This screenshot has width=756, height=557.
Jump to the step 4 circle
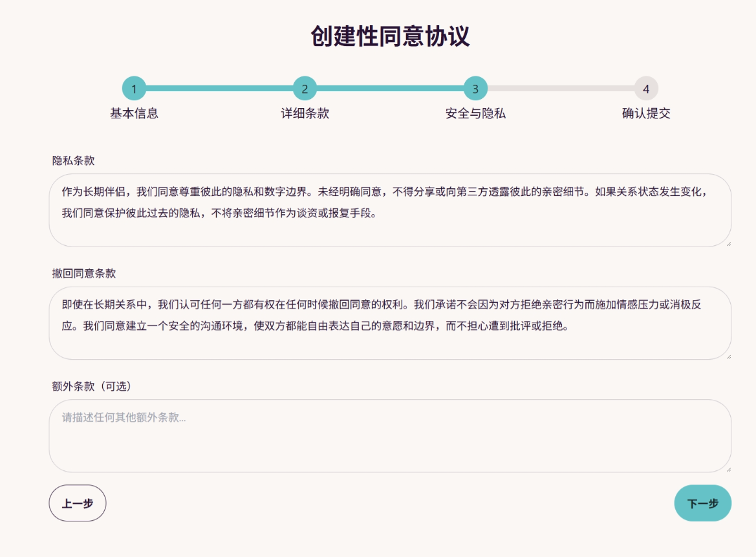[646, 89]
